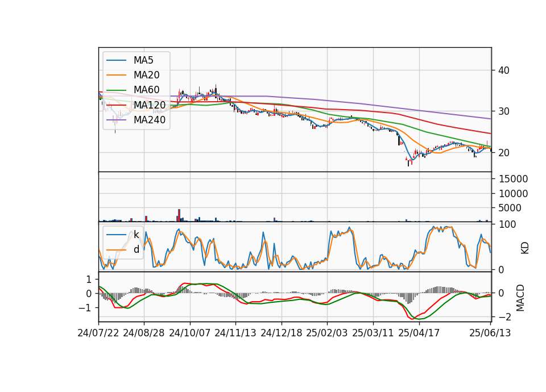Click the MA120 legend label

[150, 105]
